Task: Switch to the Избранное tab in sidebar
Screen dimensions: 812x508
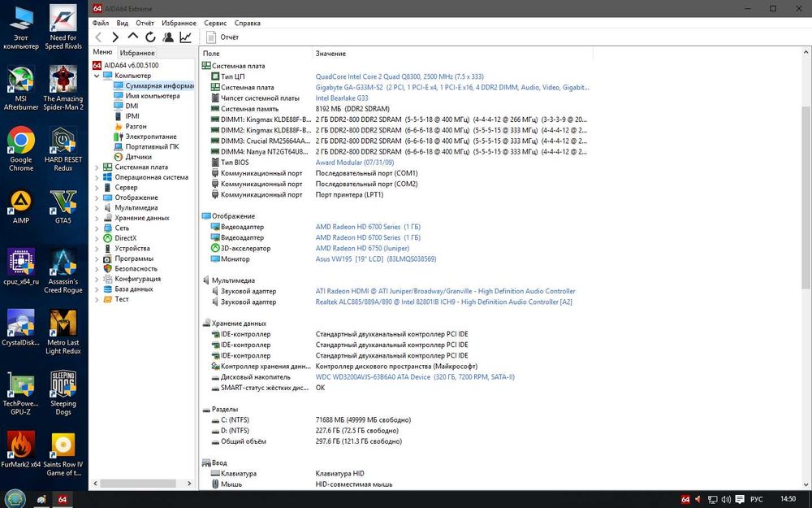Action: [x=136, y=53]
